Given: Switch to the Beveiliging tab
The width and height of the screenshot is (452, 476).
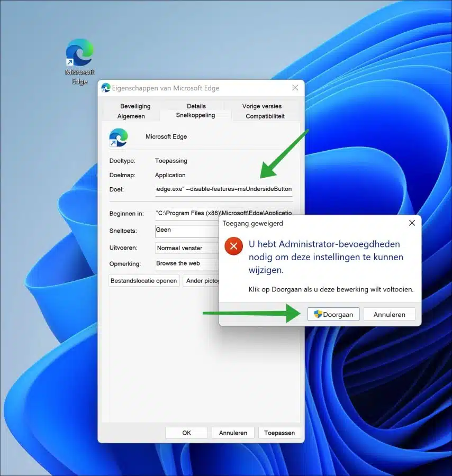Looking at the screenshot, I should [135, 106].
